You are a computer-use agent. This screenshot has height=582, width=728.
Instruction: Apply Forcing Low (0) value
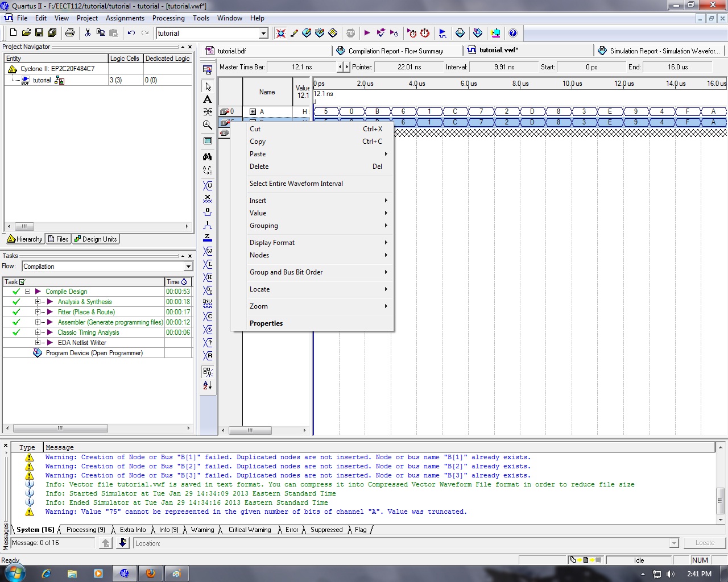pyautogui.click(x=208, y=212)
